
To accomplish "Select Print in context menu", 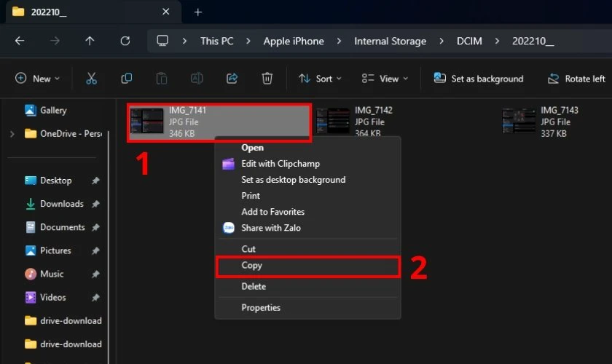I will pyautogui.click(x=307, y=195).
